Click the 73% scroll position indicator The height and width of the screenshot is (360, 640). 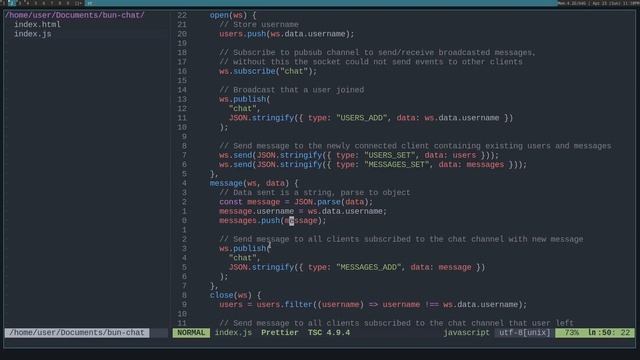(571, 333)
